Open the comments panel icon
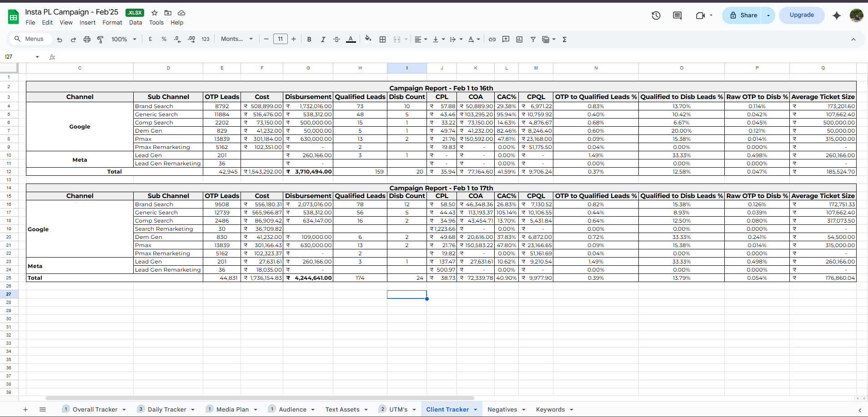 point(677,15)
